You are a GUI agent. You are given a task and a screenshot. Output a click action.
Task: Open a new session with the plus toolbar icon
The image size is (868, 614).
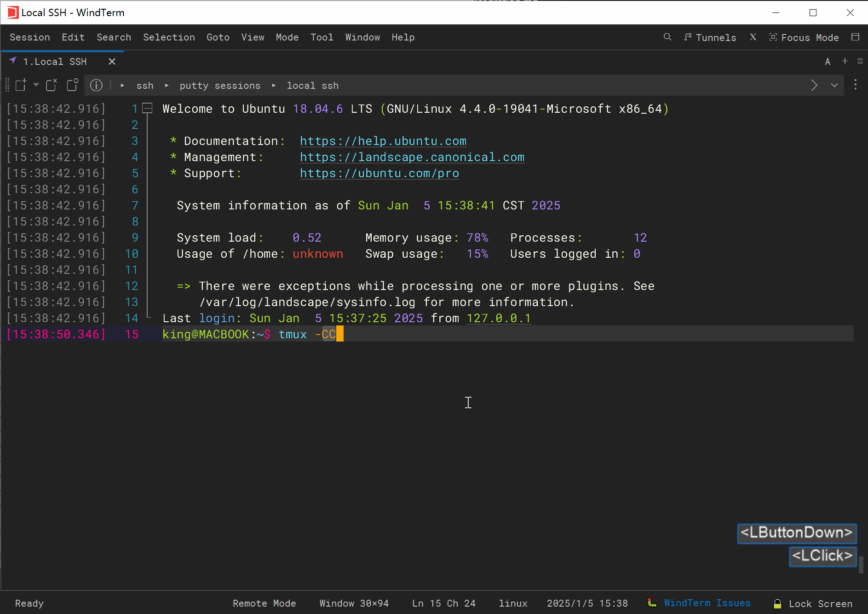[x=20, y=85]
